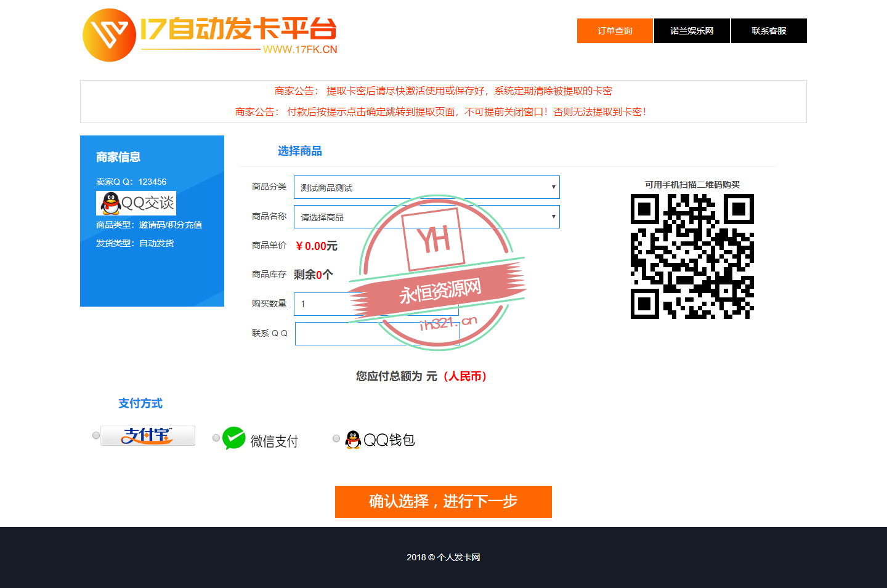Open 诺兰娱乐网 in the top navigation
Image resolution: width=887 pixels, height=588 pixels.
691,31
